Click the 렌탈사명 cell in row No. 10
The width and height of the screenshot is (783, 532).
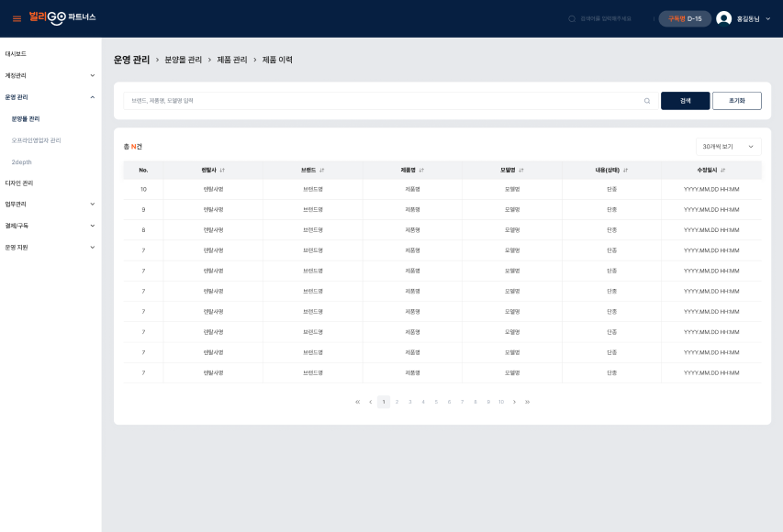(213, 189)
